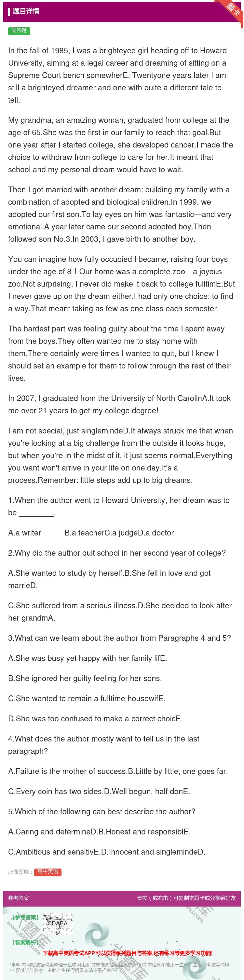Click the 参考答案 section header
The width and height of the screenshot is (244, 980).
point(19,898)
